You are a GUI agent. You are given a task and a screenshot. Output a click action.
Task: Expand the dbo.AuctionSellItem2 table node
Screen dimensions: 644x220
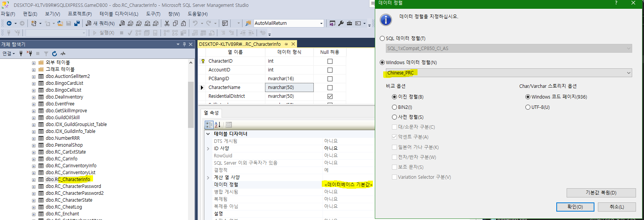click(34, 77)
